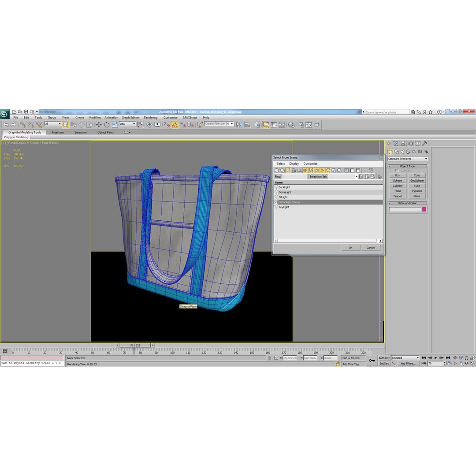The image size is (476, 476).
Task: Collapse the Object Type rollout
Action: pyautogui.click(x=407, y=166)
